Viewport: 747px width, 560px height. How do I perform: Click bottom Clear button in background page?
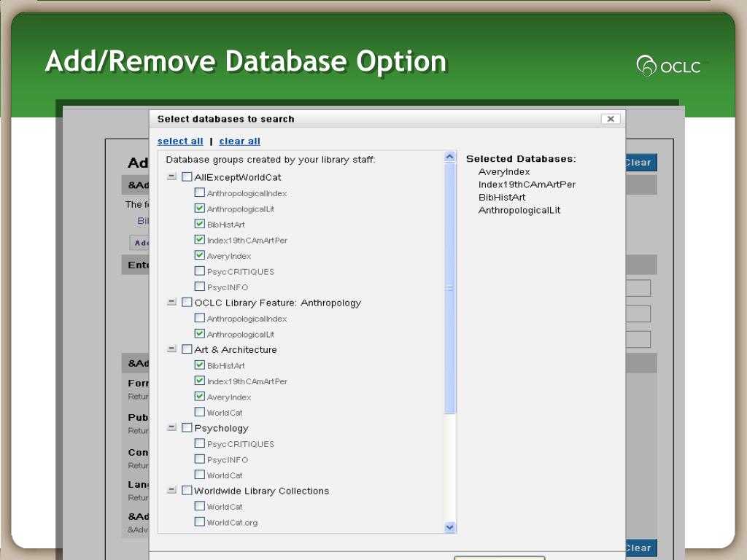pyautogui.click(x=641, y=548)
